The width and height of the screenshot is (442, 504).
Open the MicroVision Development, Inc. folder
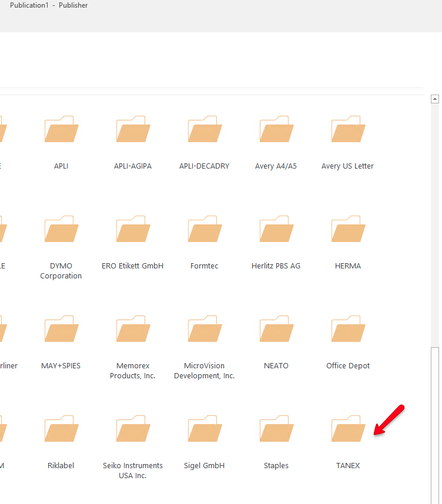205,330
